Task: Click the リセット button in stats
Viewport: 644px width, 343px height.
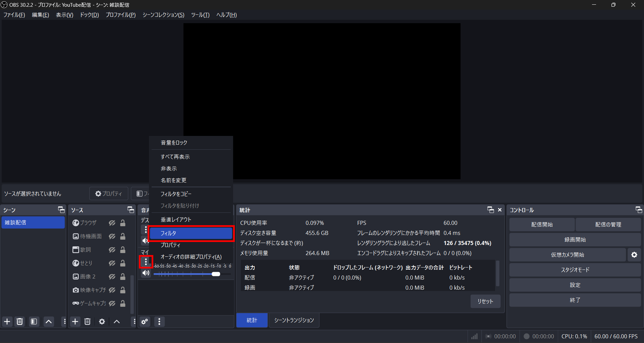Action: coord(485,301)
